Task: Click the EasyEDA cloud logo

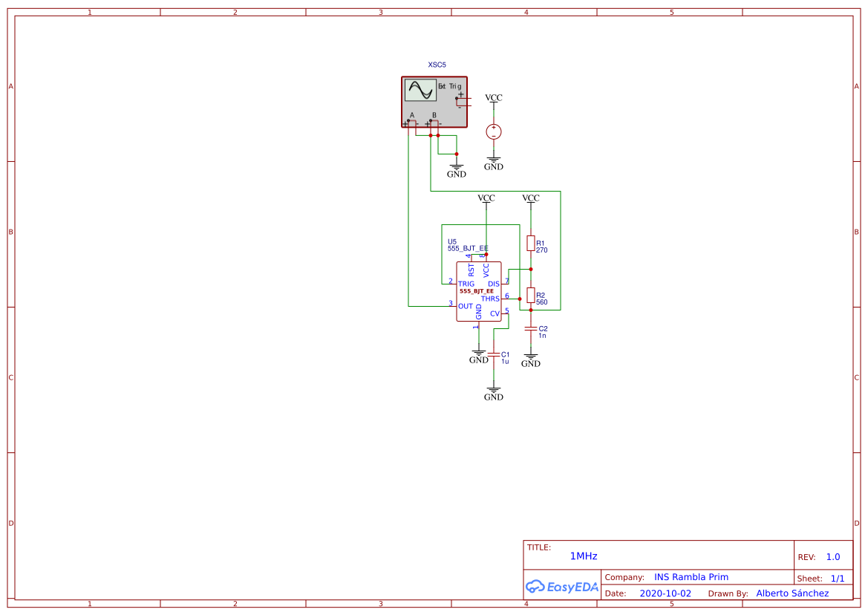Action: (x=535, y=587)
